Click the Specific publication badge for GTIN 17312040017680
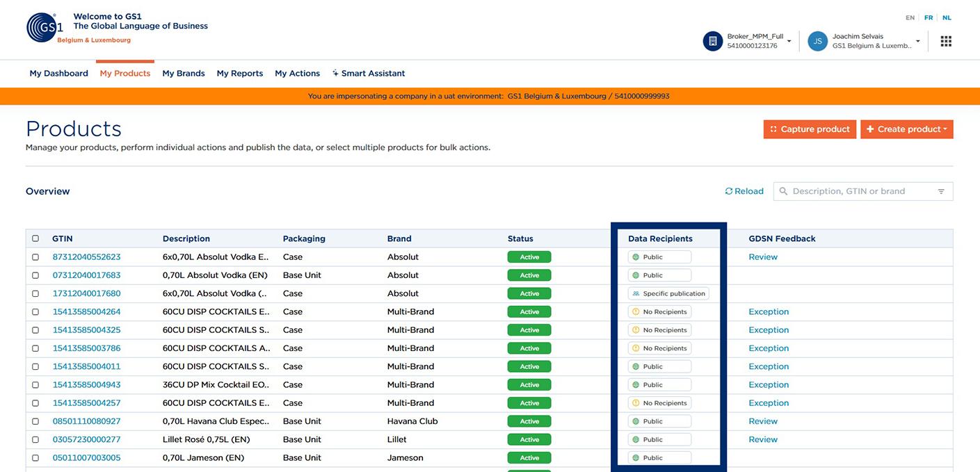 [668, 293]
